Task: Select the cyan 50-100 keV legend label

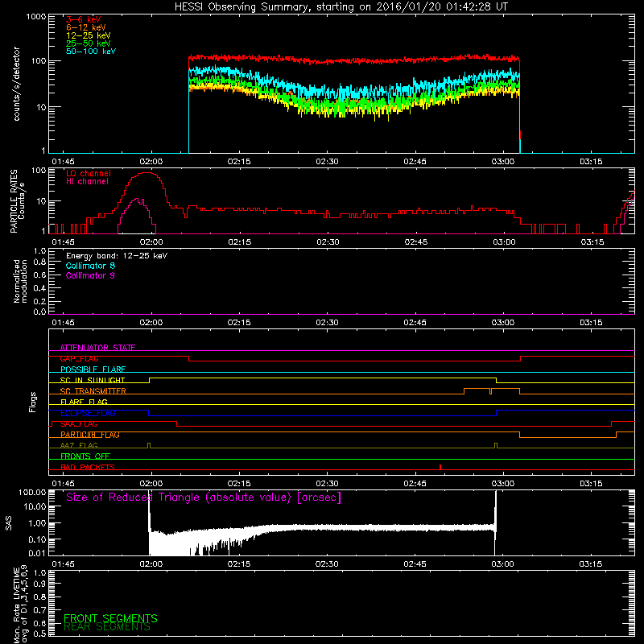Action: [x=91, y=51]
